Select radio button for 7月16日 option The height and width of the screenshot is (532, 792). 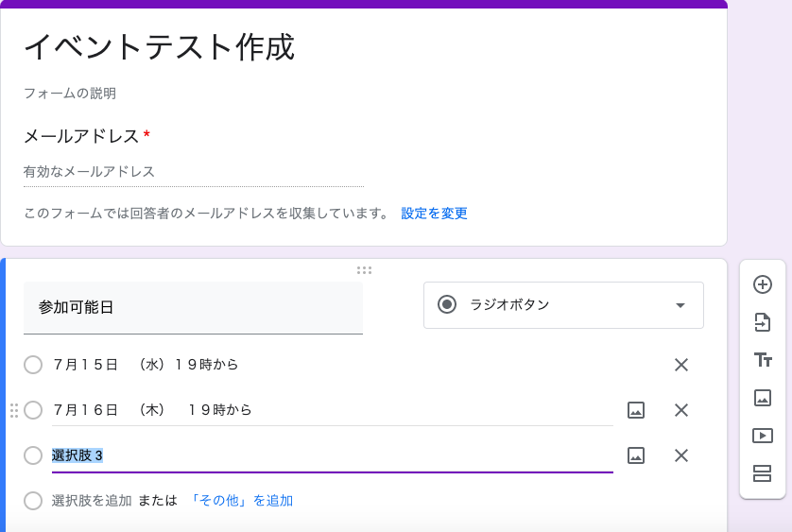pos(33,410)
